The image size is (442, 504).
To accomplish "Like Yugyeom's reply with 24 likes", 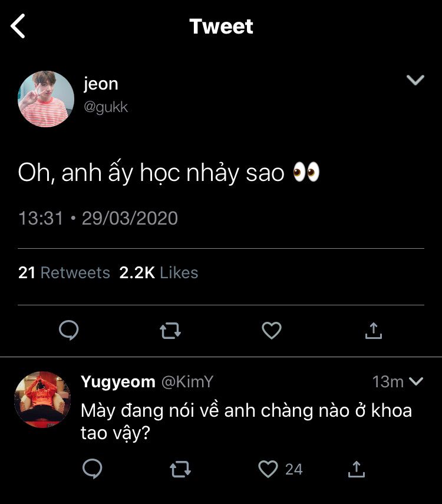I will pyautogui.click(x=268, y=469).
